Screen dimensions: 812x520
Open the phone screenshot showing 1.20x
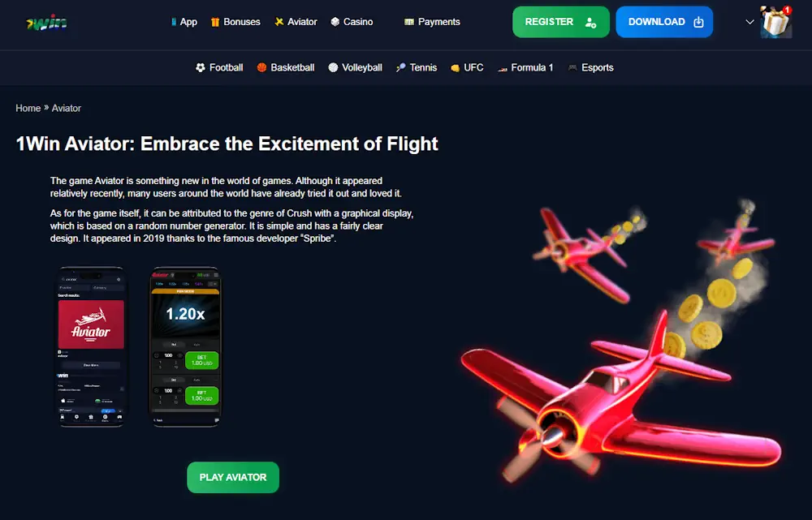(x=185, y=346)
